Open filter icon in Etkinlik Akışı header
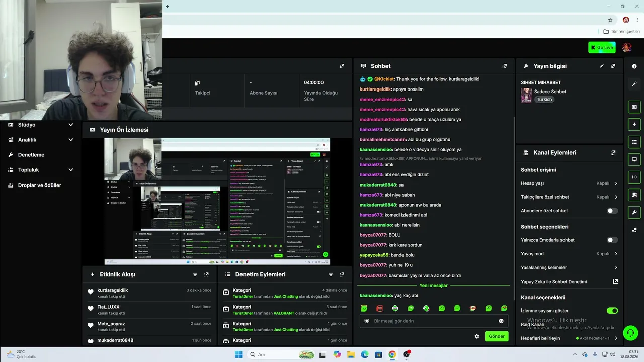Image resolution: width=644 pixels, height=362 pixels. point(195,274)
